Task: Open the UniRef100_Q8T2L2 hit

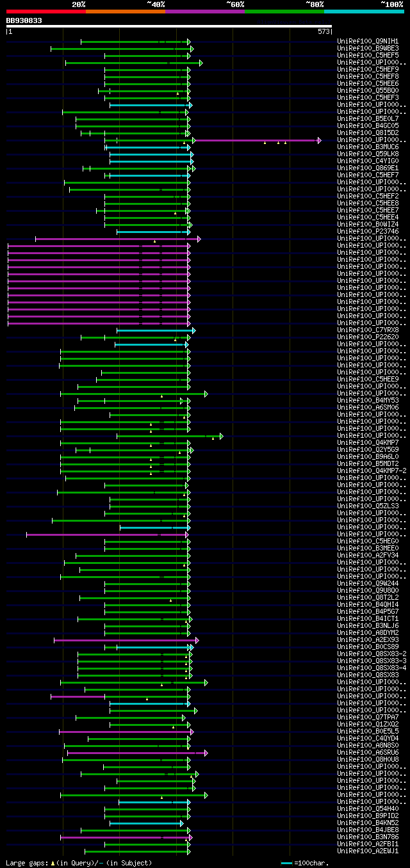Action: click(366, 598)
